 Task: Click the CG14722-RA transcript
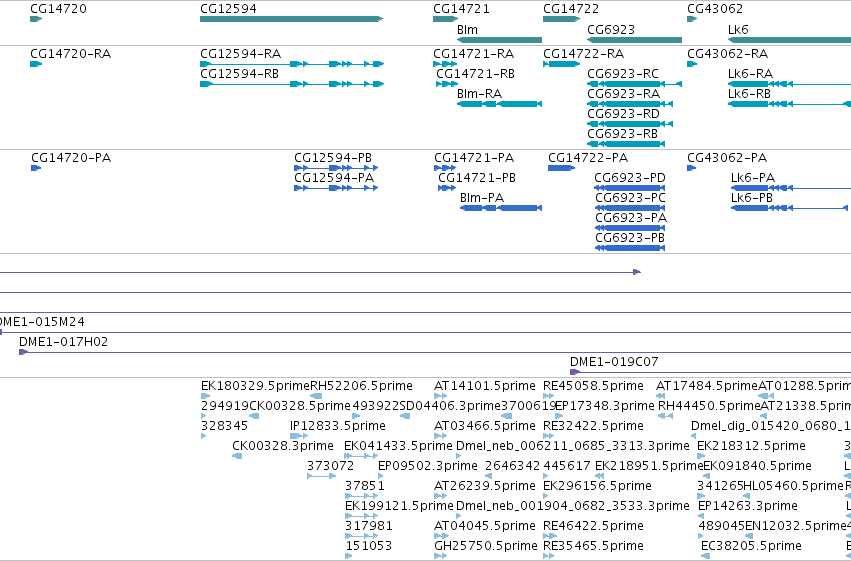pyautogui.click(x=562, y=64)
